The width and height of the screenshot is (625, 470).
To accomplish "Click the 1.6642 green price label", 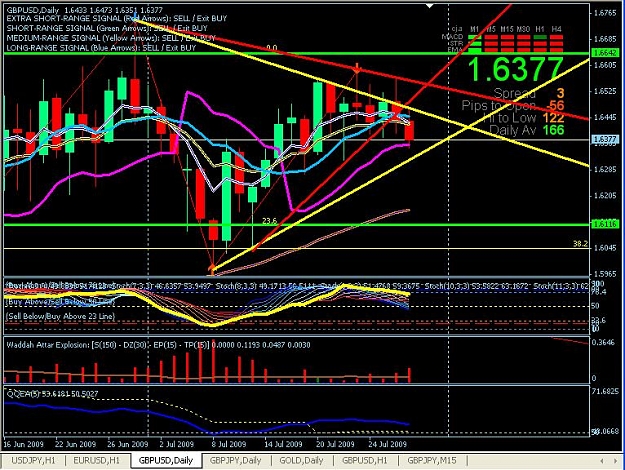I will (605, 53).
